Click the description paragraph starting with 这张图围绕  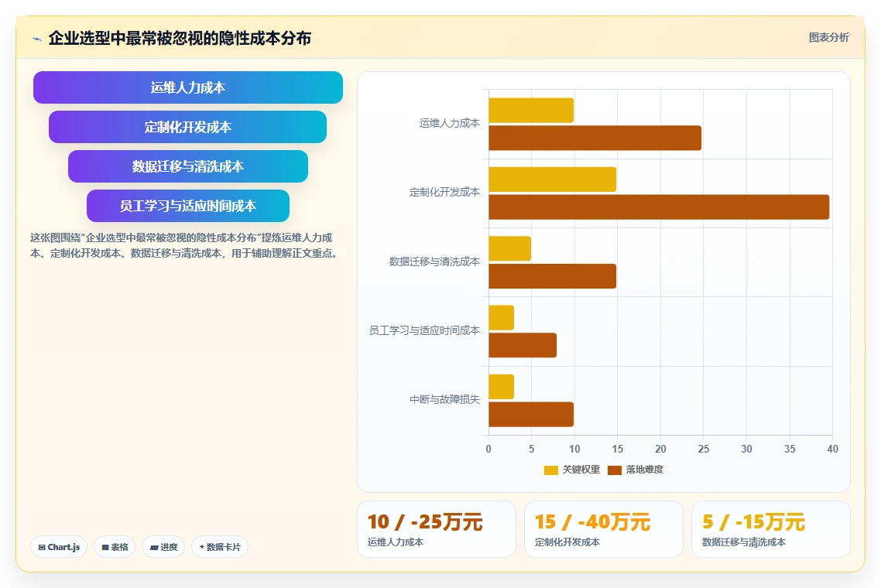[184, 245]
